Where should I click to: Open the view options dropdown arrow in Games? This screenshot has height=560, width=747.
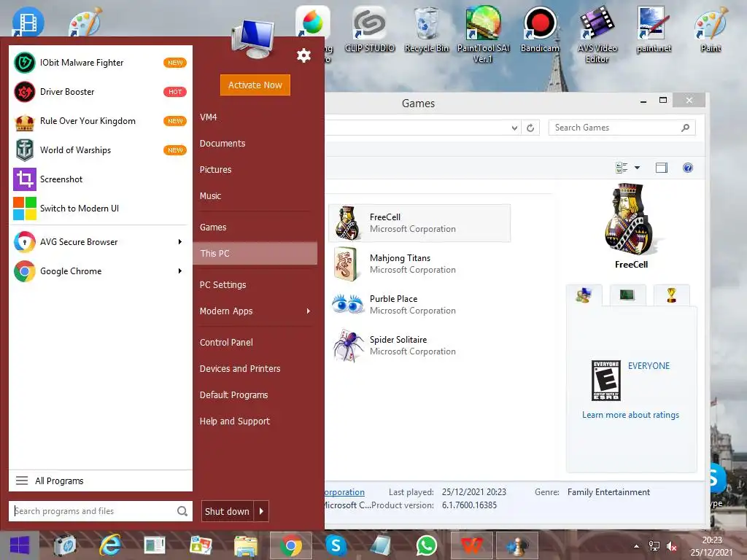pos(637,168)
